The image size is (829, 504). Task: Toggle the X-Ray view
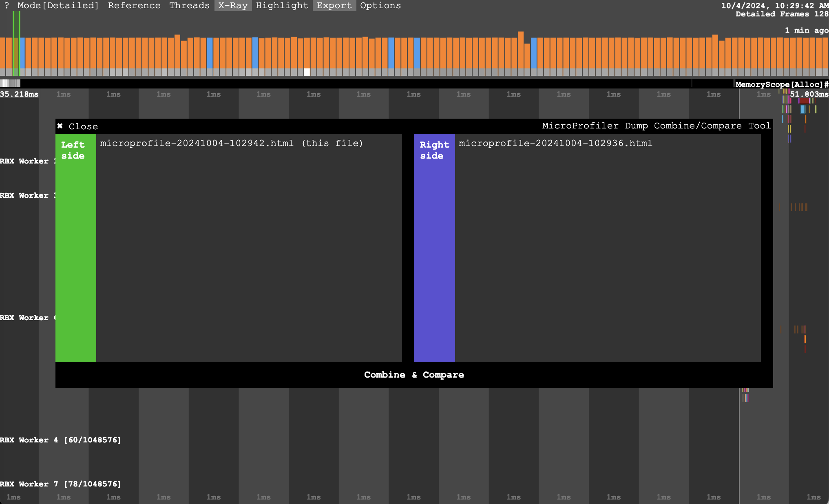pos(233,5)
